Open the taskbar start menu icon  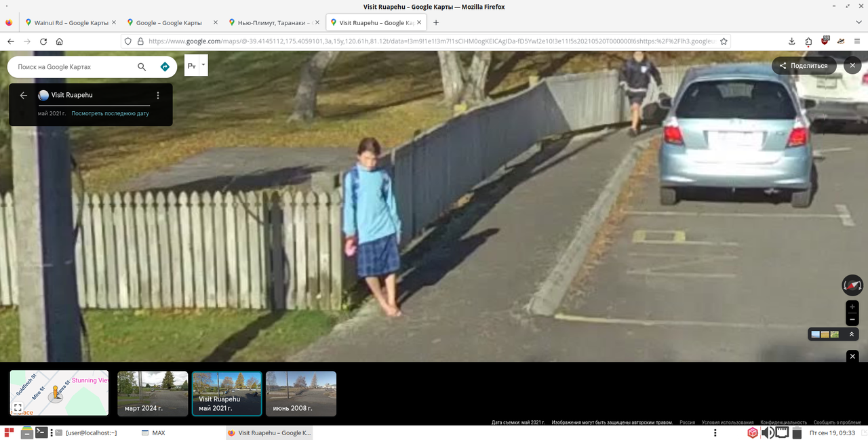9,433
